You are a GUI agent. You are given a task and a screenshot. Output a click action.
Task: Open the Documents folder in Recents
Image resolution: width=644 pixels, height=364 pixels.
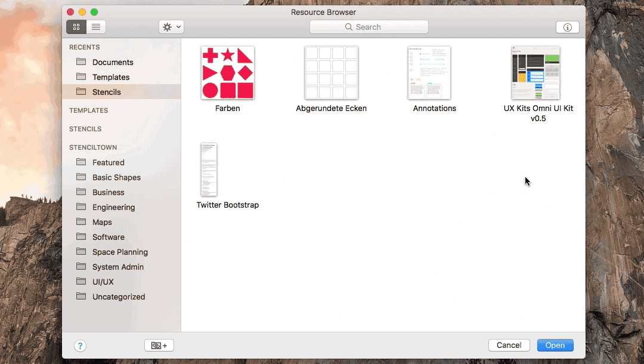pyautogui.click(x=122, y=62)
